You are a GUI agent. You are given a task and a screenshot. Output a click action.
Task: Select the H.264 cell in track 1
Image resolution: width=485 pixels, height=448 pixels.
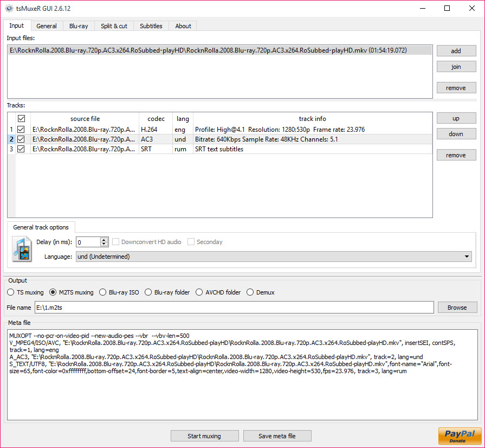point(156,130)
